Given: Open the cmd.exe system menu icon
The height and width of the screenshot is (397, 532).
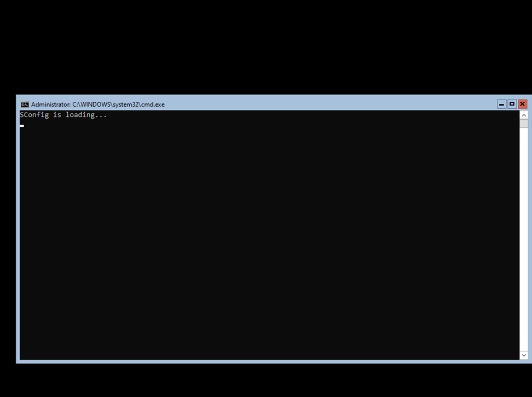Looking at the screenshot, I should coord(25,104).
